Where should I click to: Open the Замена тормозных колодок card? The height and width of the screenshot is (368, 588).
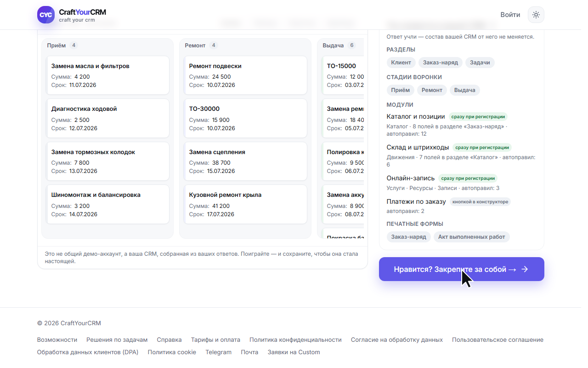(x=108, y=161)
